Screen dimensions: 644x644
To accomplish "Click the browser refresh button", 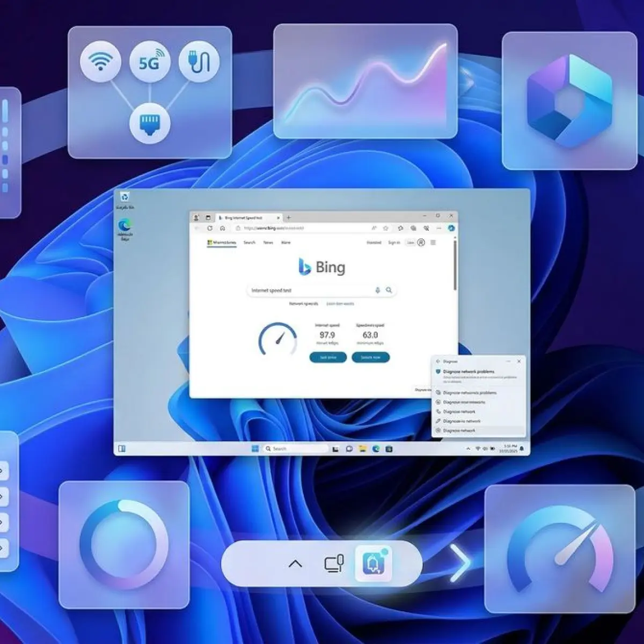I will tap(210, 228).
